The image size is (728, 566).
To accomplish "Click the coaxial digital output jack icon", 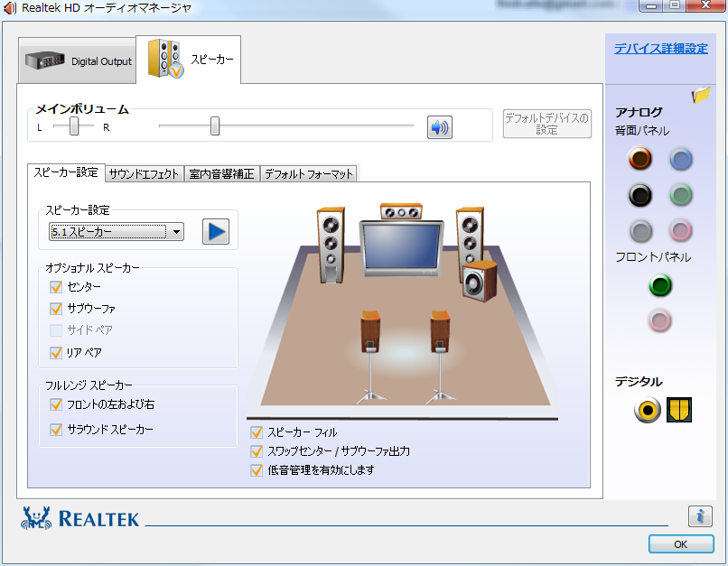I will pos(648,410).
